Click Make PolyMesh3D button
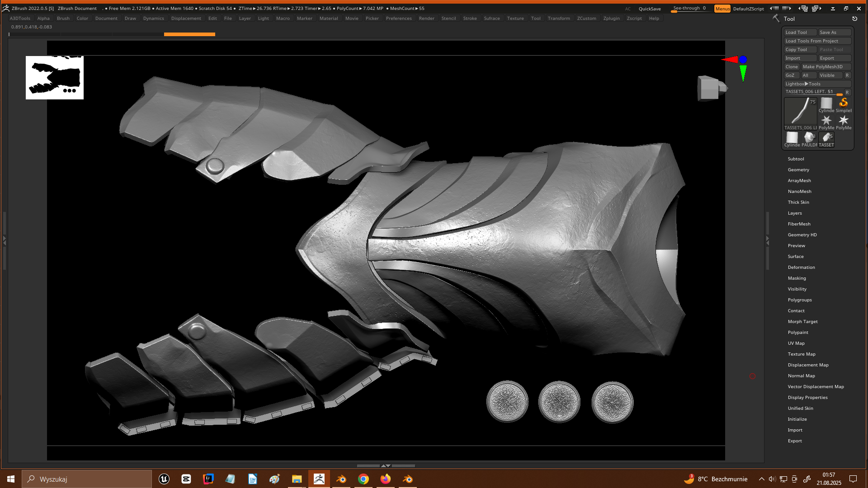868x488 pixels. pos(826,67)
